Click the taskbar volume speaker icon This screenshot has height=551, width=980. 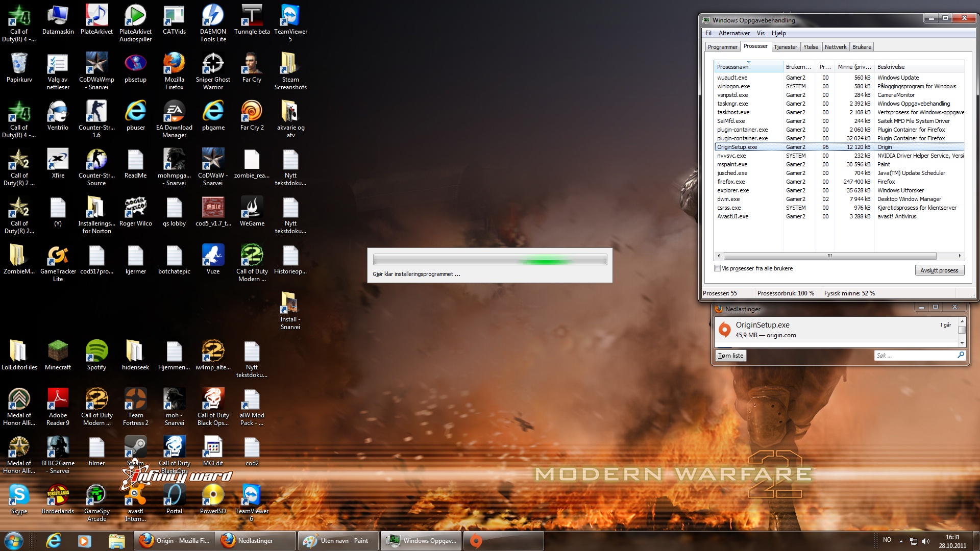926,541
